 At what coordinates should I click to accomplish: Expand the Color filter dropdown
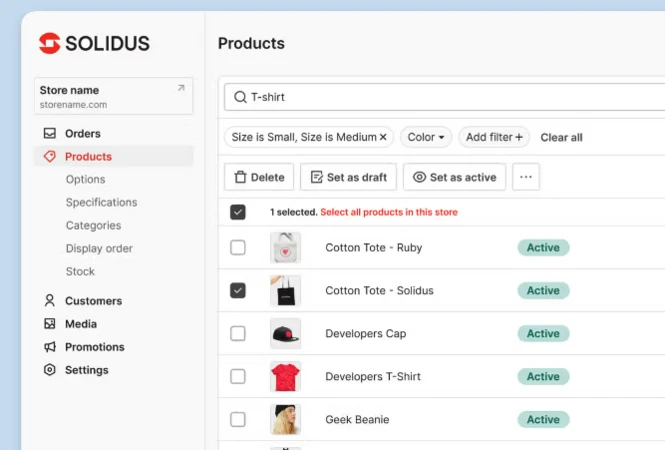coord(426,137)
